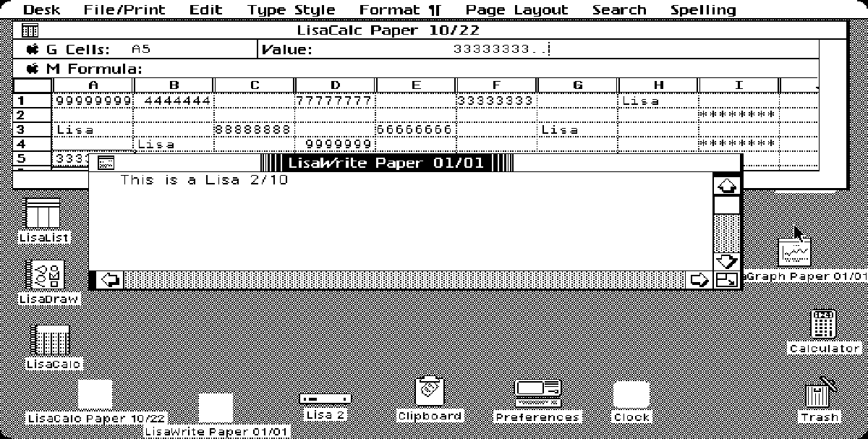Click LisaWrite vertical scroll down arrow

727,260
